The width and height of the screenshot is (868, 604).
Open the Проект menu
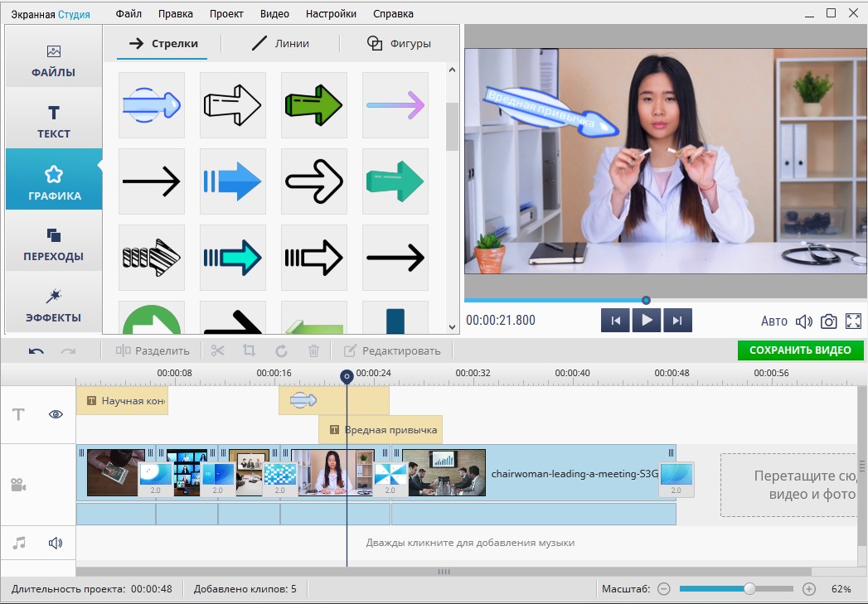(x=226, y=14)
